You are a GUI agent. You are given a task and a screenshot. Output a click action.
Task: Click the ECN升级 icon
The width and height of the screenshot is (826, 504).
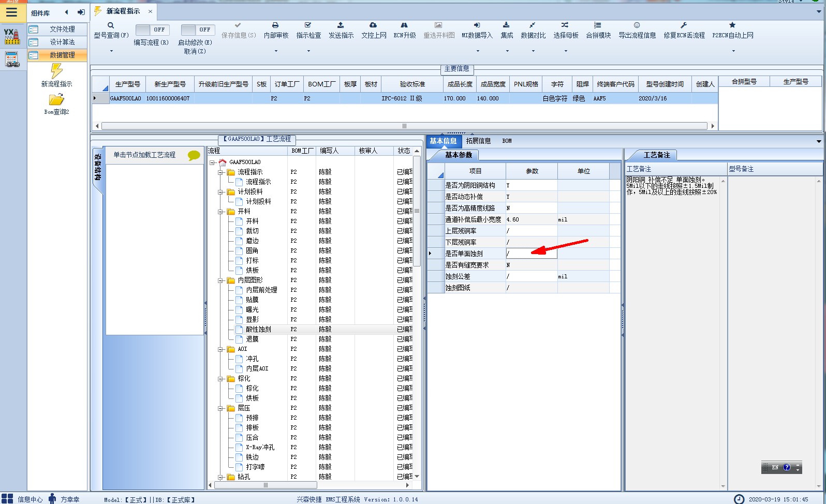tap(404, 25)
